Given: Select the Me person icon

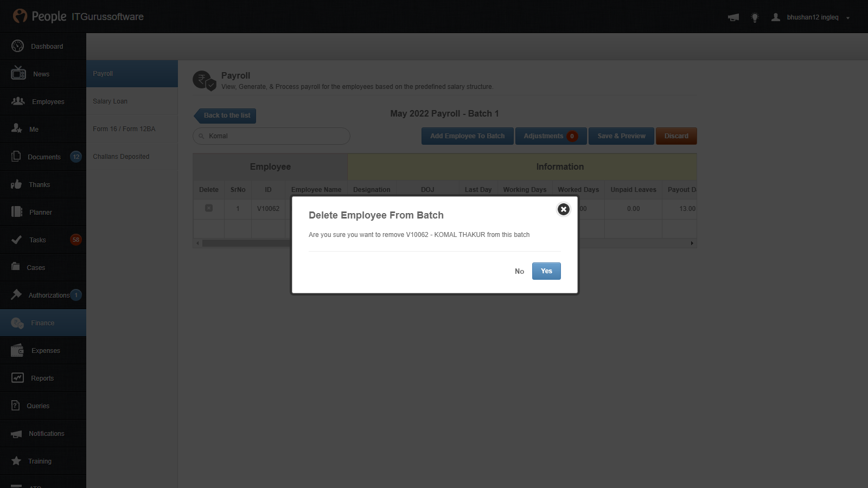Looking at the screenshot, I should (x=17, y=129).
